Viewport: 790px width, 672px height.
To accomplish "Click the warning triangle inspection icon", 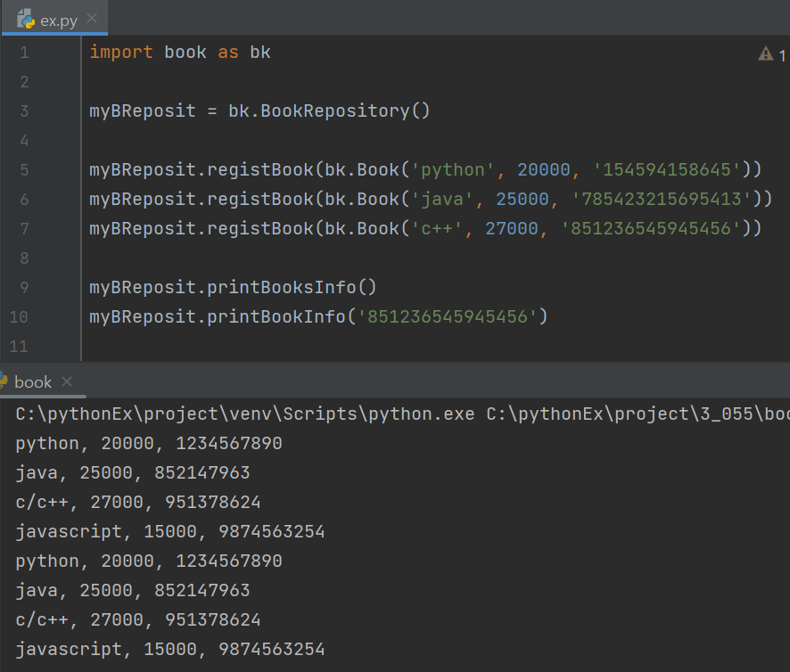I will point(765,53).
